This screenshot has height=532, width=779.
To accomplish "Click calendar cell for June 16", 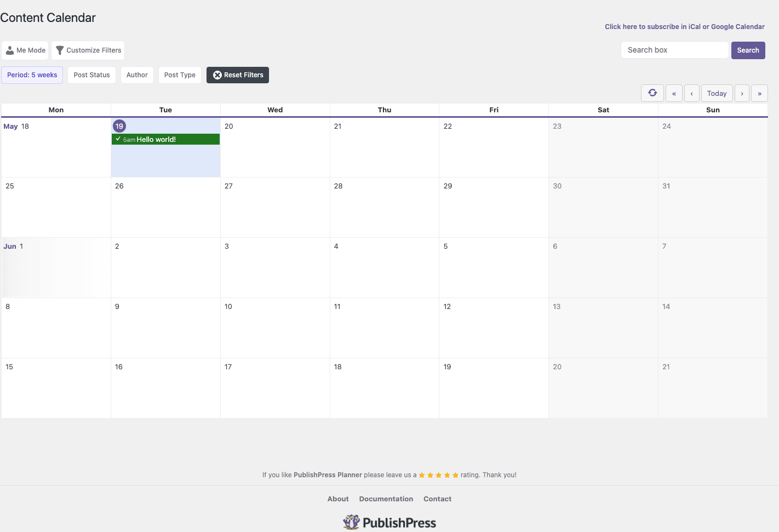I will click(x=165, y=388).
